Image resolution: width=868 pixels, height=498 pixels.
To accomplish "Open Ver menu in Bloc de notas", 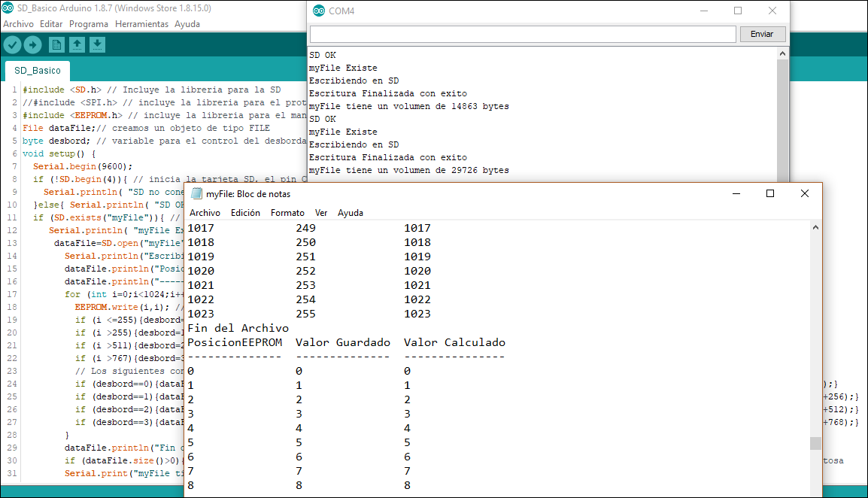I will click(321, 213).
